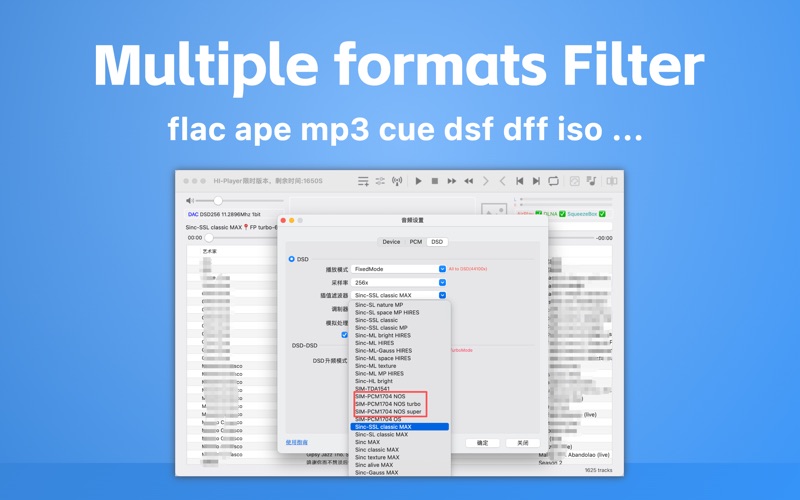The image size is (800, 500).
Task: Mute using the speaker volume icon
Action: pyautogui.click(x=190, y=201)
